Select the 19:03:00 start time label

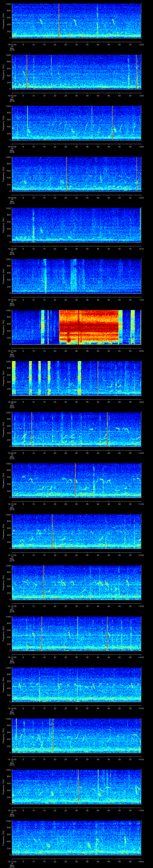(x=12, y=147)
